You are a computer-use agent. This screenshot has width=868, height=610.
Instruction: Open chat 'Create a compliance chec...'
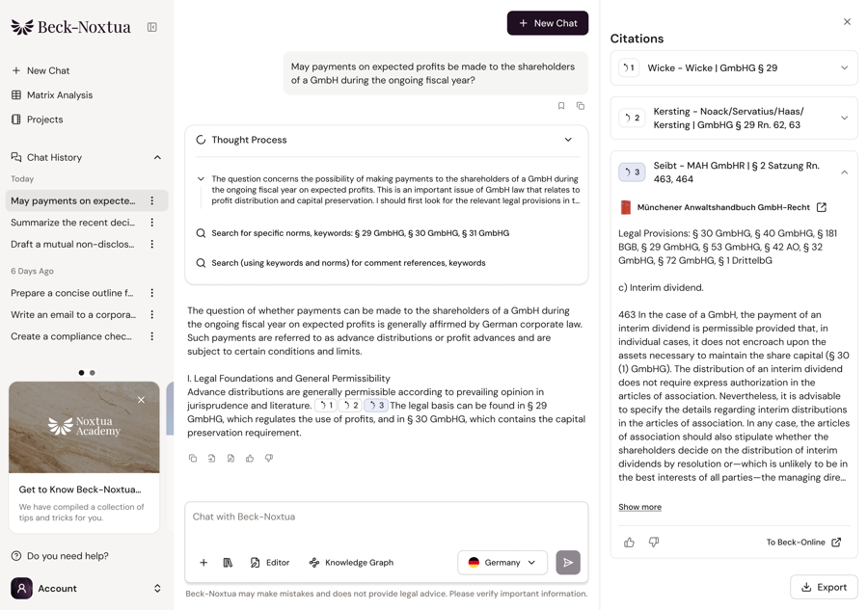click(x=71, y=336)
